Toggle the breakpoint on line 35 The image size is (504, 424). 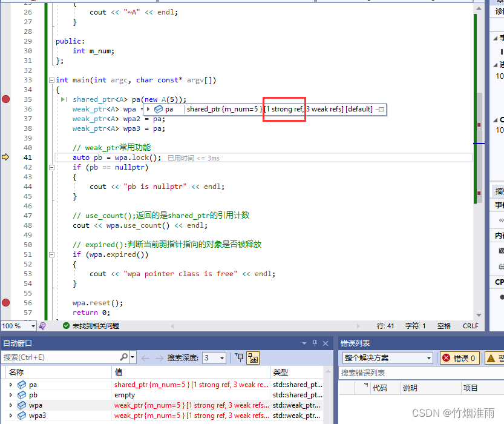pyautogui.click(x=6, y=99)
